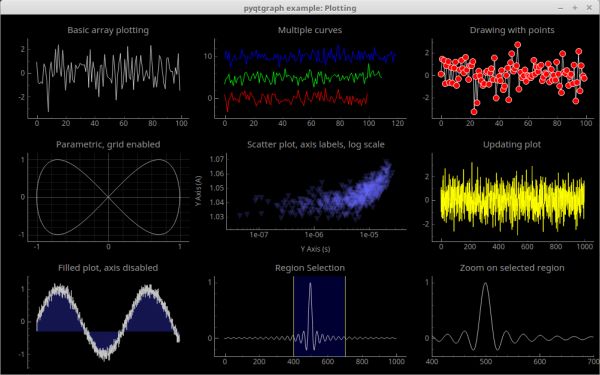Click the "Multiple curves" plot title
This screenshot has width=600, height=375.
point(310,30)
